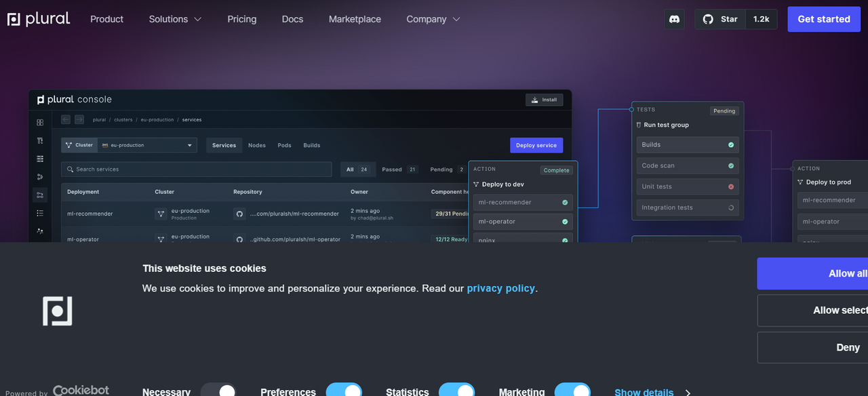The height and width of the screenshot is (396, 868).
Task: Disable the Statistics cookies switch
Action: coord(456,391)
